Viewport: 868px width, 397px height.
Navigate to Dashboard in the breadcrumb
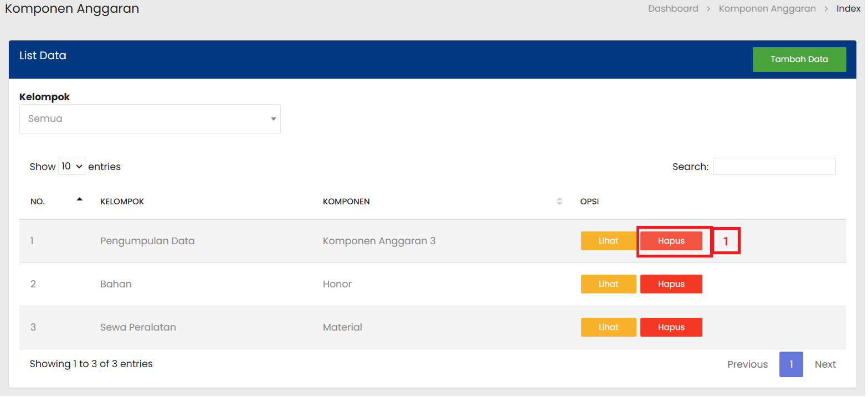point(673,8)
